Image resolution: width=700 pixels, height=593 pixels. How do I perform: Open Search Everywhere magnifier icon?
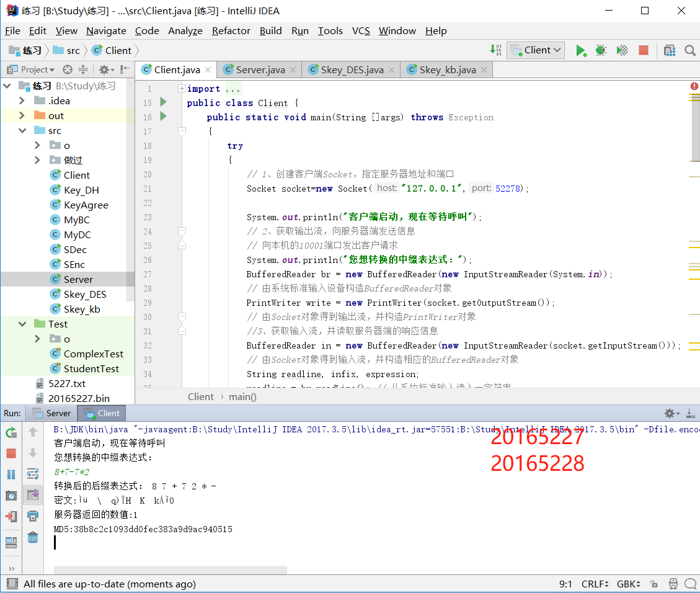tap(689, 50)
